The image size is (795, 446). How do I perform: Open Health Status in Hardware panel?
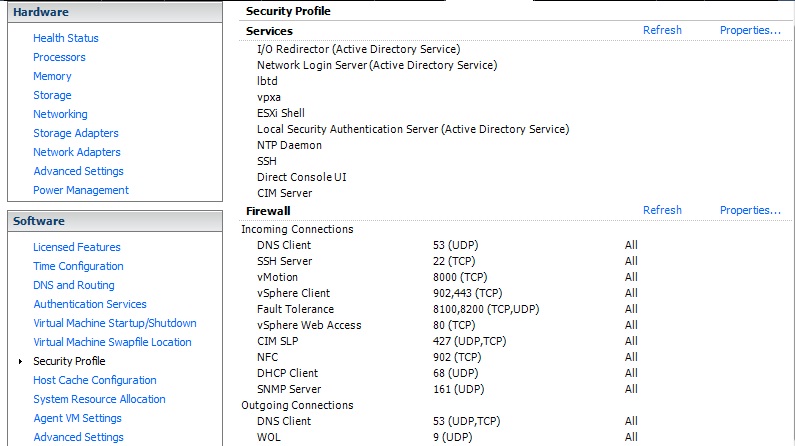point(65,38)
